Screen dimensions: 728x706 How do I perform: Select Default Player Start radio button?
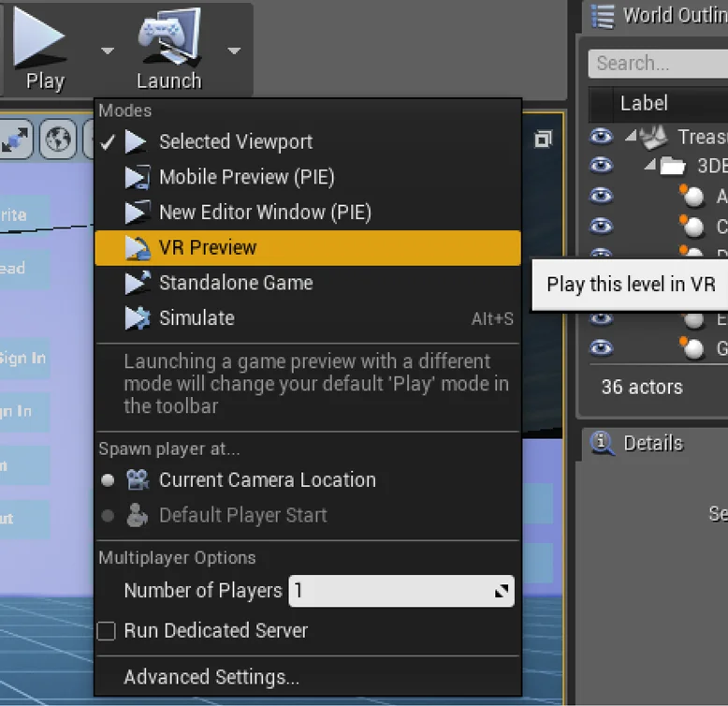[108, 515]
